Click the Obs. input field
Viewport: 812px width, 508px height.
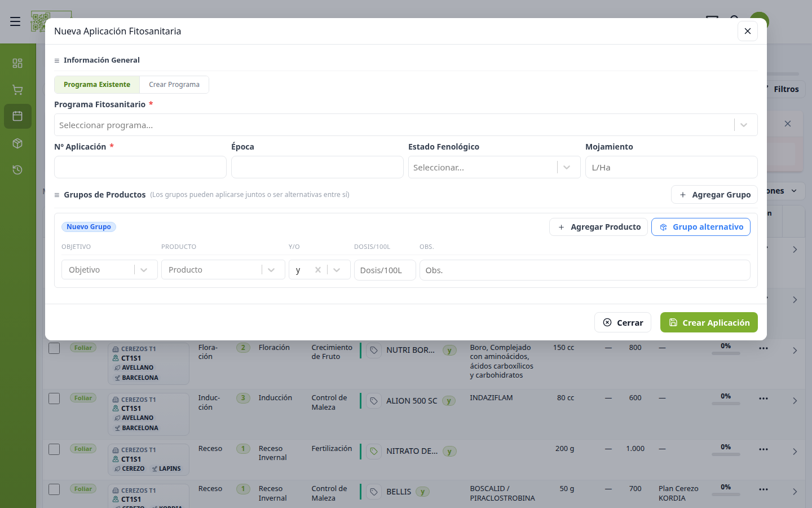pos(585,270)
